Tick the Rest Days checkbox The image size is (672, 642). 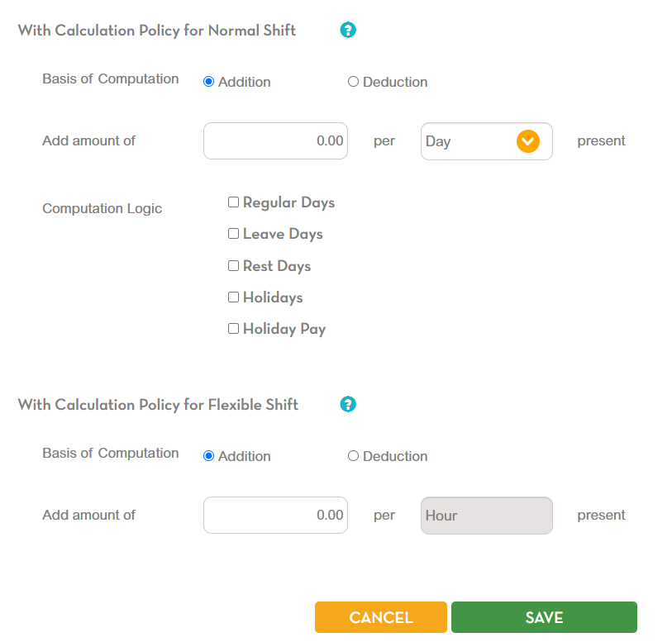(x=233, y=266)
